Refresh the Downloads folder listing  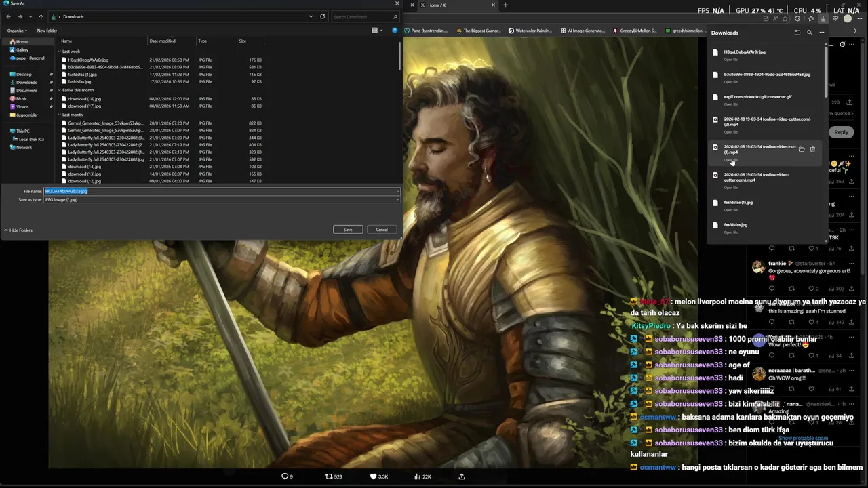click(322, 16)
